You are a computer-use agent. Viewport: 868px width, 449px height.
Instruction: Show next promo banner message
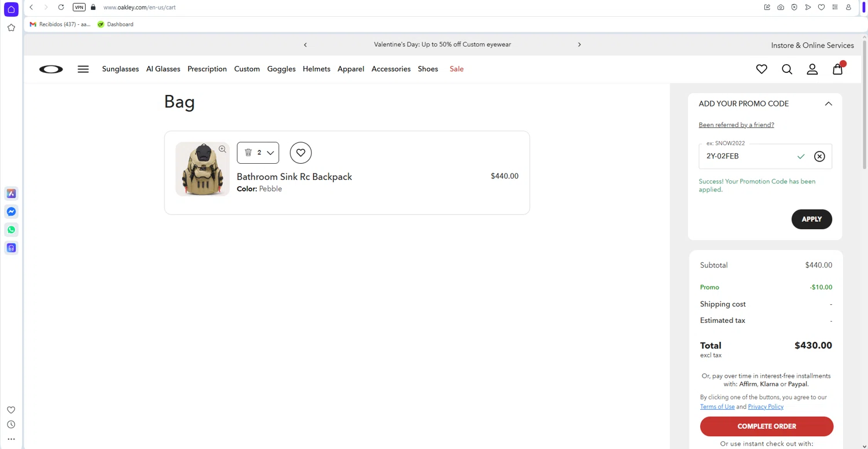pos(579,45)
